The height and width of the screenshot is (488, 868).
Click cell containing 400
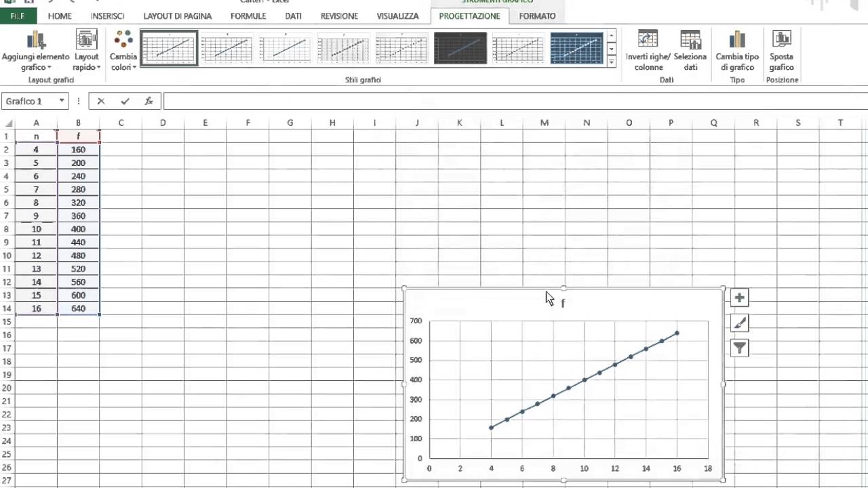pyautogui.click(x=78, y=229)
